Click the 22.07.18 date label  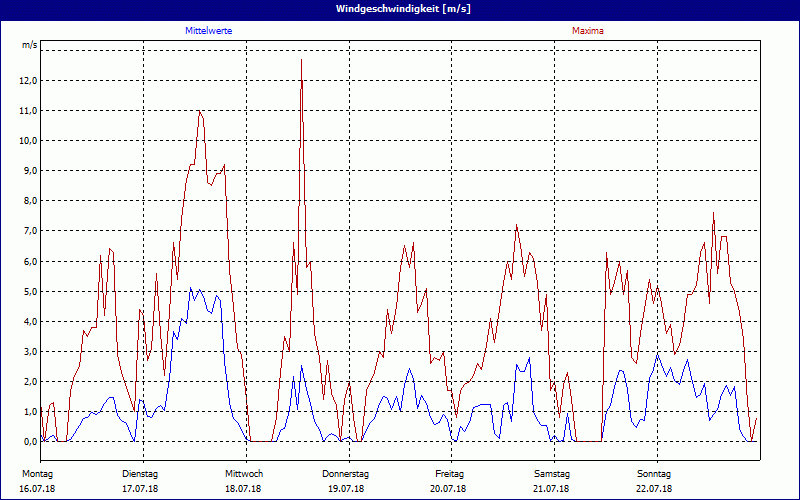click(655, 489)
